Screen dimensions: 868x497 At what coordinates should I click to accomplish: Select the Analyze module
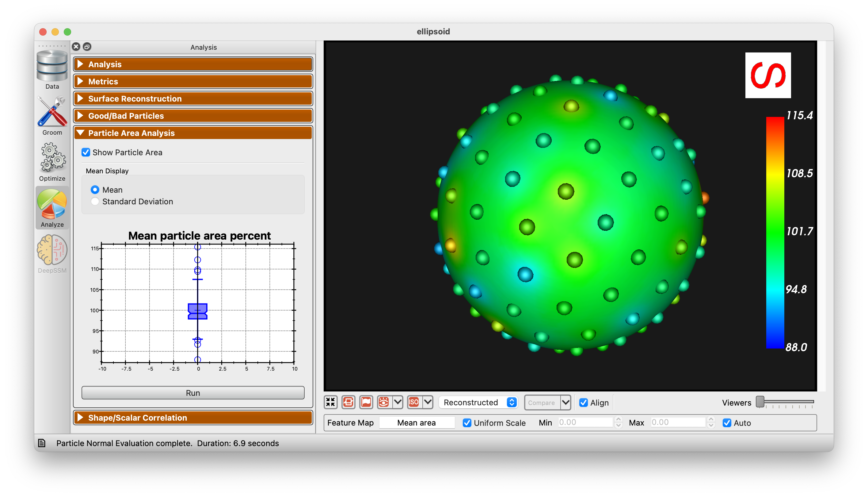click(x=52, y=208)
